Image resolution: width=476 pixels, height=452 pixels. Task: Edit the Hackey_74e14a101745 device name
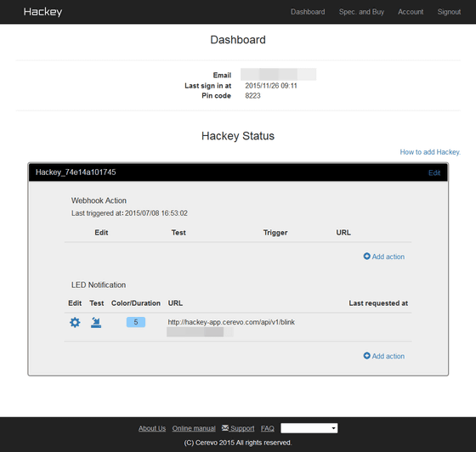[x=434, y=172]
